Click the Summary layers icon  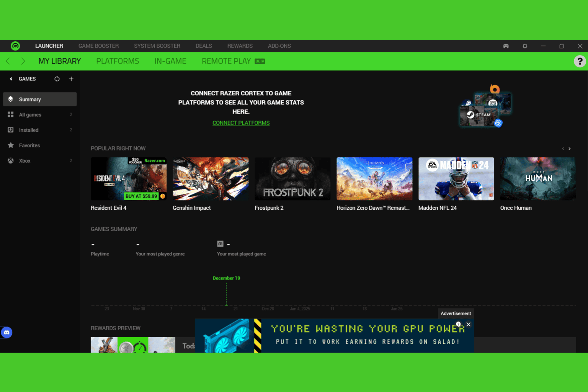point(11,99)
